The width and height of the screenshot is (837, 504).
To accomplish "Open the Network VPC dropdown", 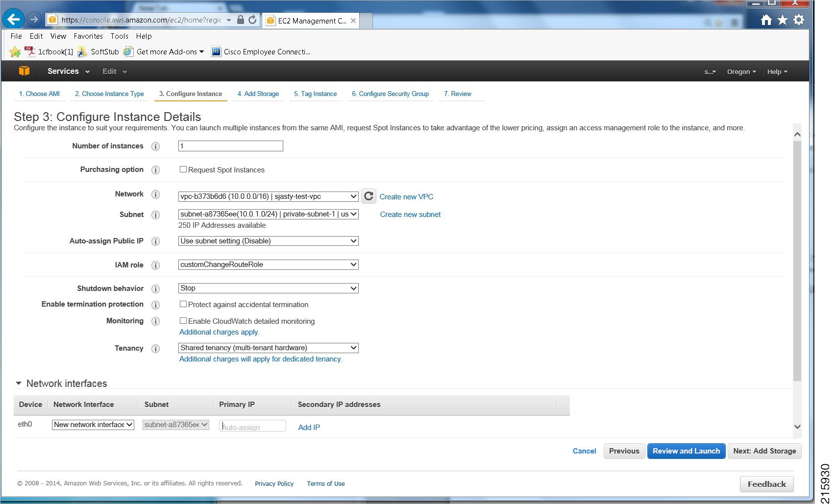I will [268, 196].
